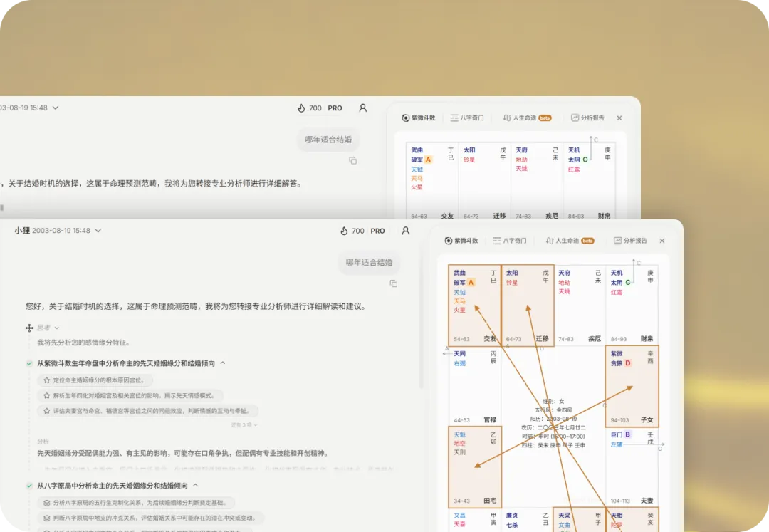Open 分析报告 tab in back window
Screen dimensions: 769x532
click(587, 118)
